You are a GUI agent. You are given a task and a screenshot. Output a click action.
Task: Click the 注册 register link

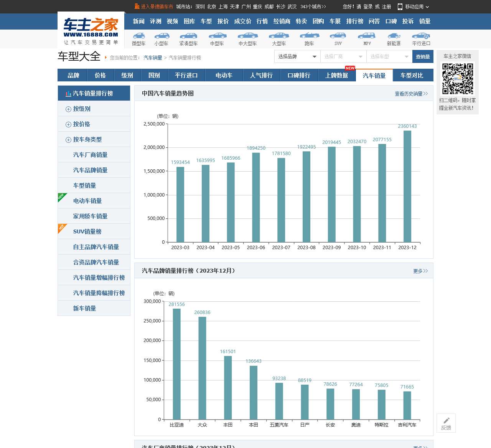tap(386, 7)
